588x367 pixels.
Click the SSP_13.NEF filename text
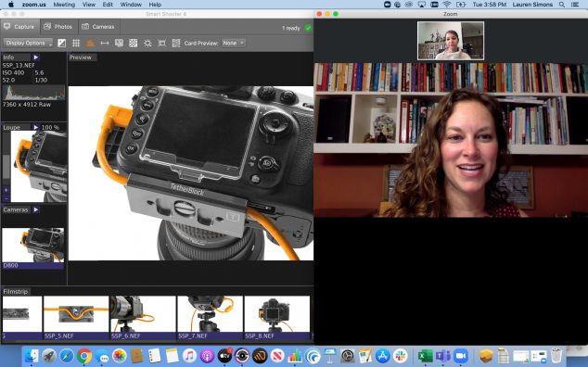pyautogui.click(x=19, y=65)
